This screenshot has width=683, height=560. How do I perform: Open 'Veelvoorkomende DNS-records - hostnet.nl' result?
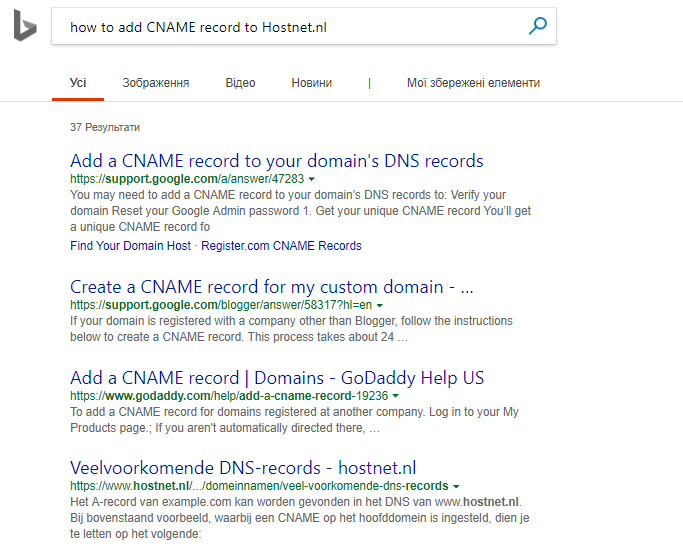(243, 468)
